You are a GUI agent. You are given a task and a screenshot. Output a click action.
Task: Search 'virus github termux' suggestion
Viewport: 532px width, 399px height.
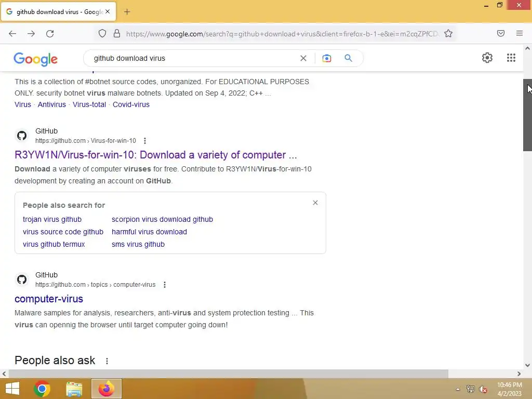[x=54, y=245]
